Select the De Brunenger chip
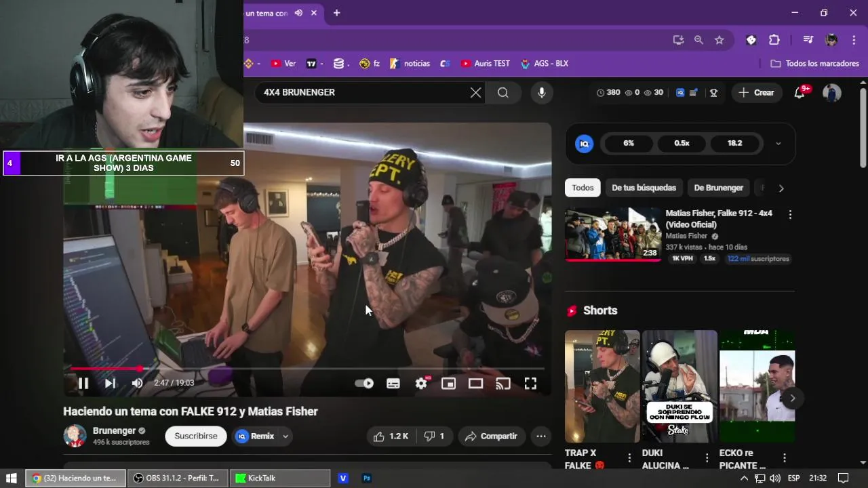This screenshot has height=488, width=868. (718, 188)
